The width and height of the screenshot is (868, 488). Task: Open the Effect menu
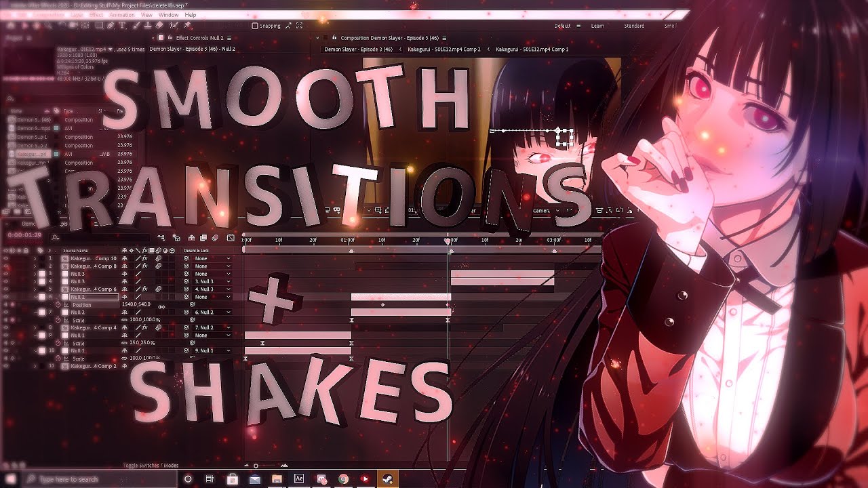click(x=96, y=15)
